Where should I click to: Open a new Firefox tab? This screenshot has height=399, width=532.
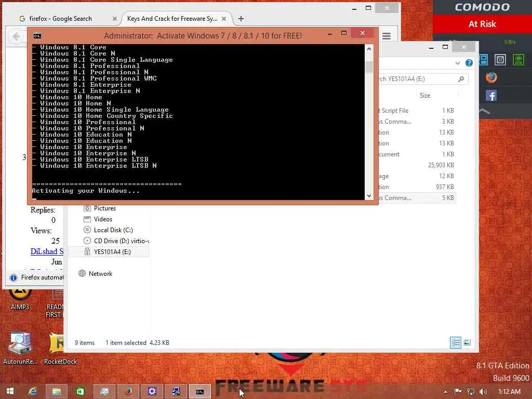tap(241, 19)
